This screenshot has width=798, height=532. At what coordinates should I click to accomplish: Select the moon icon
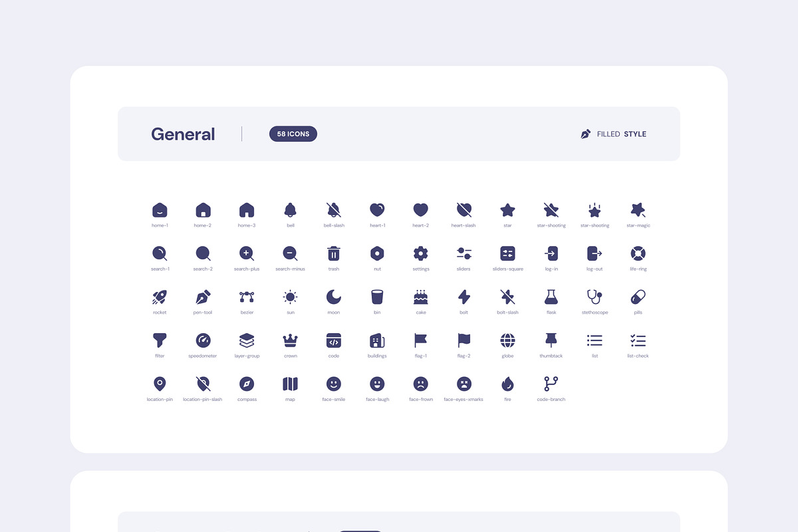[x=334, y=297]
